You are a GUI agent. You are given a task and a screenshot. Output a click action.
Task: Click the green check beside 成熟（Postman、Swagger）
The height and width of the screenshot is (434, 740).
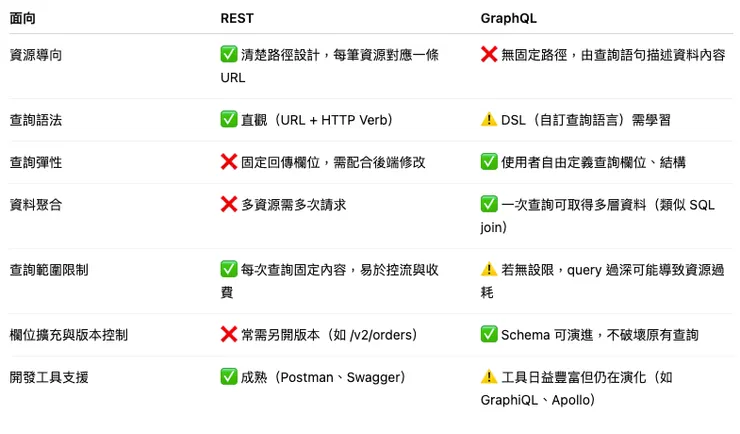[229, 378]
